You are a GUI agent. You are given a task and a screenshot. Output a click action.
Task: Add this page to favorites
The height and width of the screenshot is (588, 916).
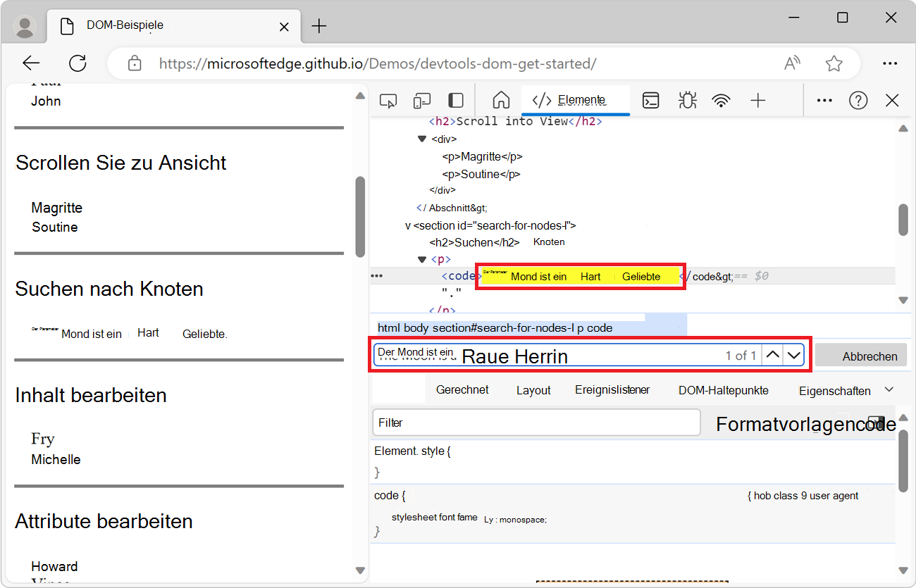[x=834, y=63]
